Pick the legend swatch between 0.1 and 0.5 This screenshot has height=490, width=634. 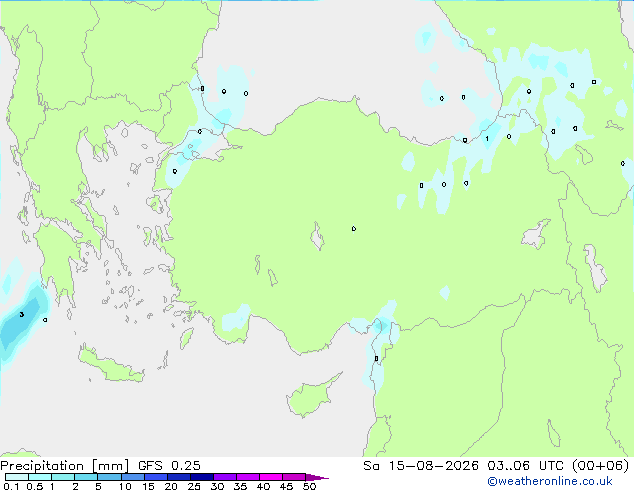pyautogui.click(x=17, y=477)
